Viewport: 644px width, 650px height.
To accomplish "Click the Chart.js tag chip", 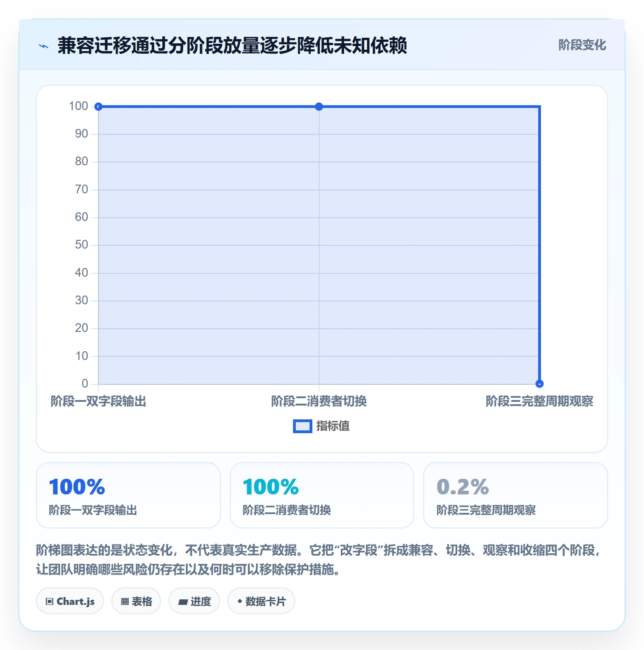I will pyautogui.click(x=70, y=601).
